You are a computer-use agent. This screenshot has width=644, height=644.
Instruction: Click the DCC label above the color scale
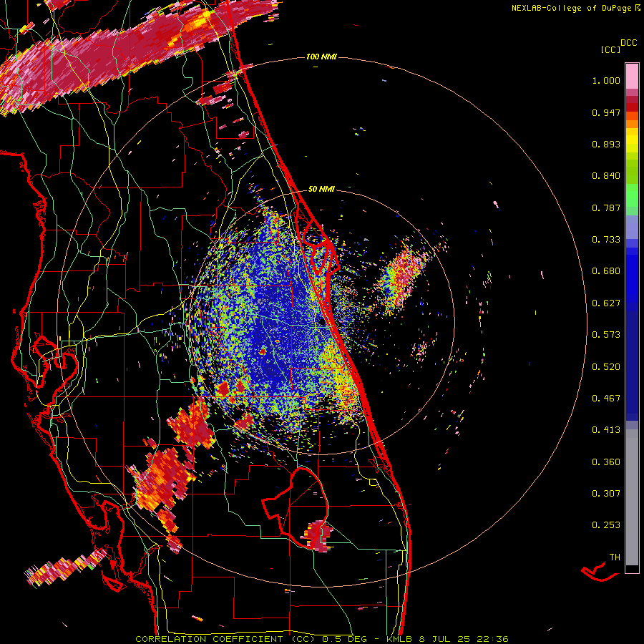click(628, 43)
